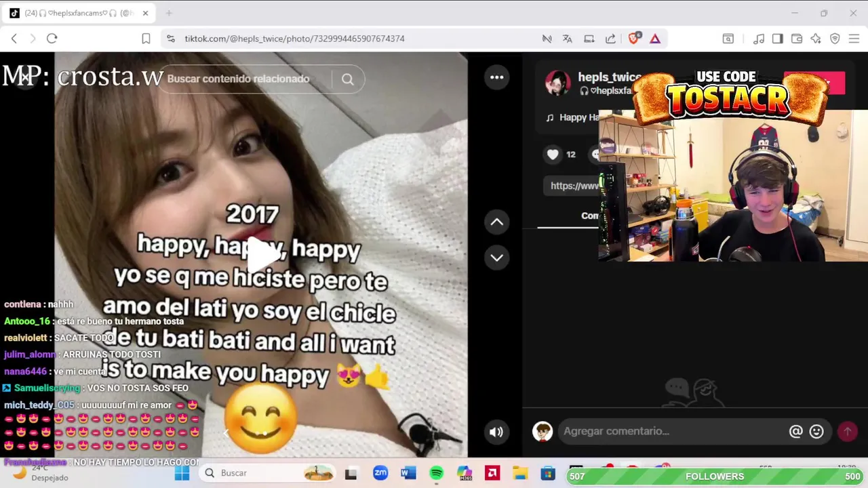
Task: Click chat message from nana6446
Action: [56, 371]
